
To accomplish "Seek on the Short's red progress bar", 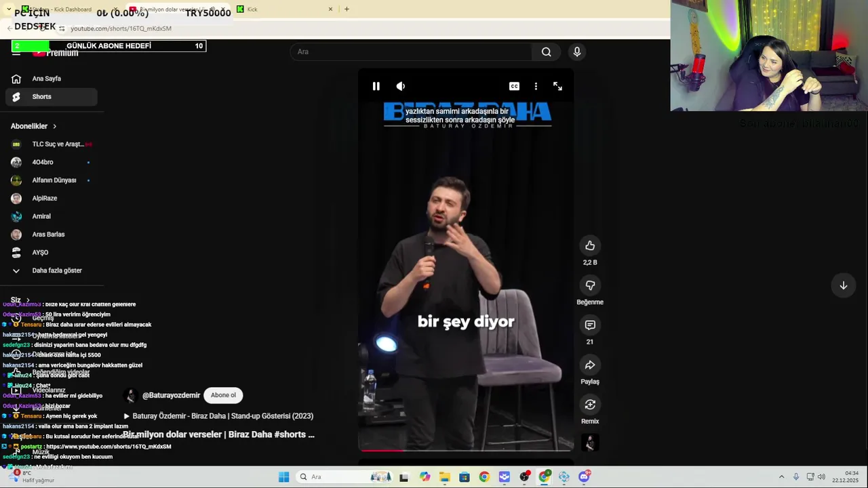I will point(467,450).
